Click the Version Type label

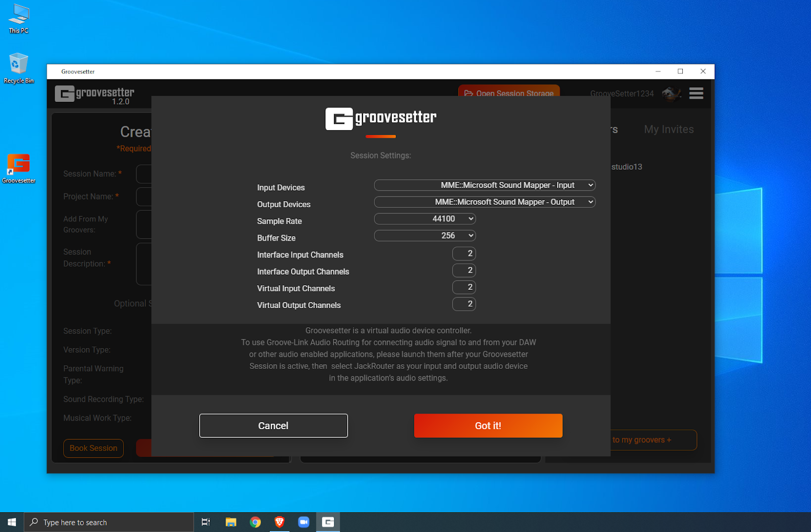point(87,350)
